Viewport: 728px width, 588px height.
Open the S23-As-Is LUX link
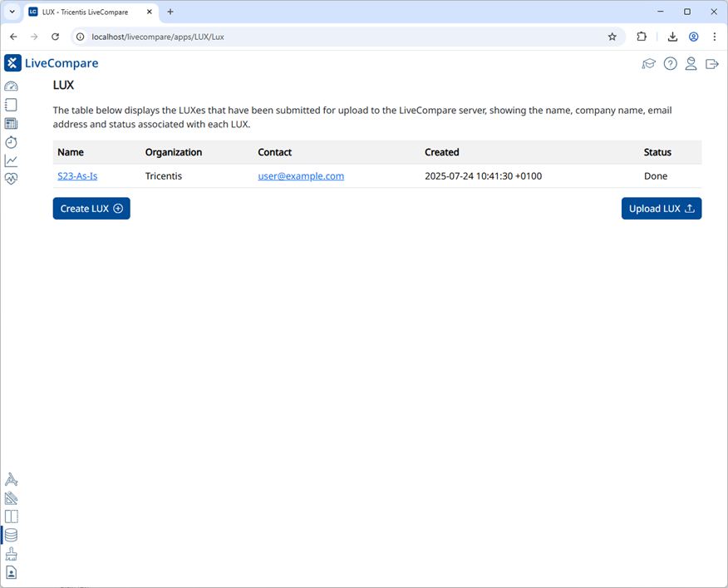pyautogui.click(x=77, y=176)
